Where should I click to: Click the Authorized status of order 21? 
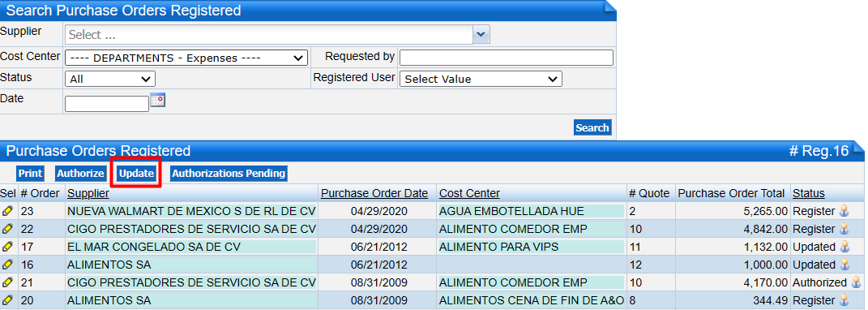tap(820, 282)
